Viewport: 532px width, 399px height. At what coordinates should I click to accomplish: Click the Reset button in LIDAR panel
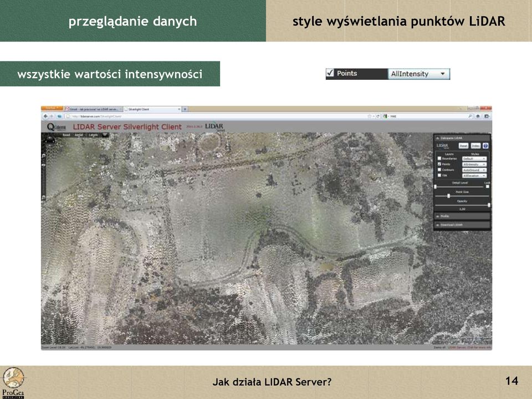[x=463, y=146]
